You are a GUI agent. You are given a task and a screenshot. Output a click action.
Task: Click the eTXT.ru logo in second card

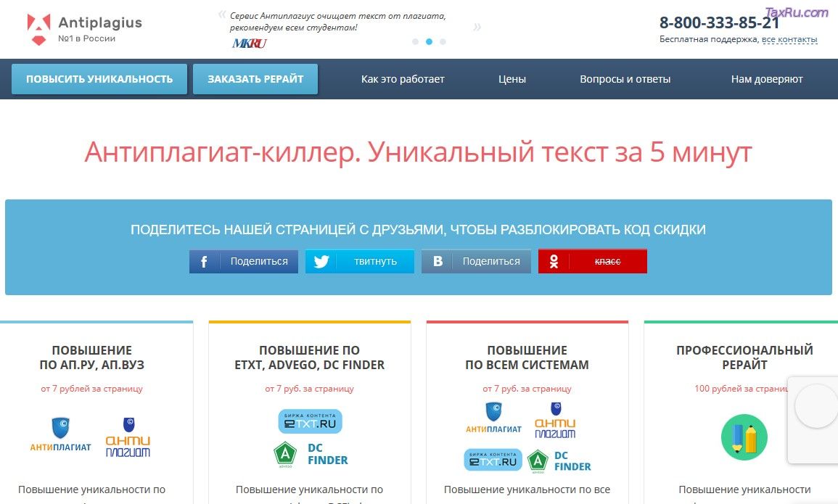pyautogui.click(x=310, y=421)
